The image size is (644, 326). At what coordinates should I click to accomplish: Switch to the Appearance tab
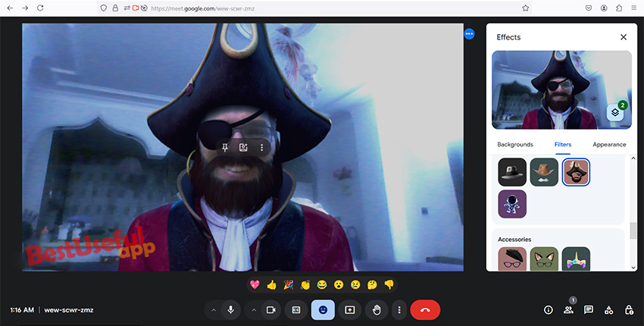(609, 144)
